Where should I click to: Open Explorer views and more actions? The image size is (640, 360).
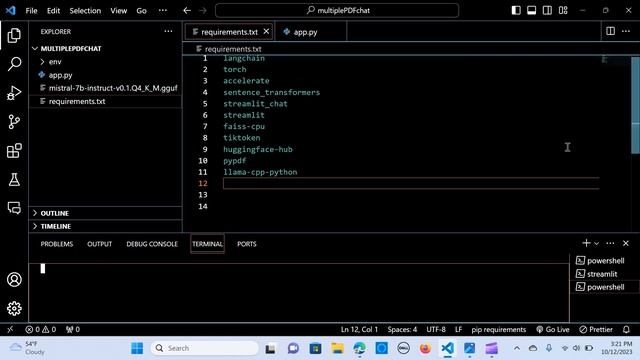(168, 31)
